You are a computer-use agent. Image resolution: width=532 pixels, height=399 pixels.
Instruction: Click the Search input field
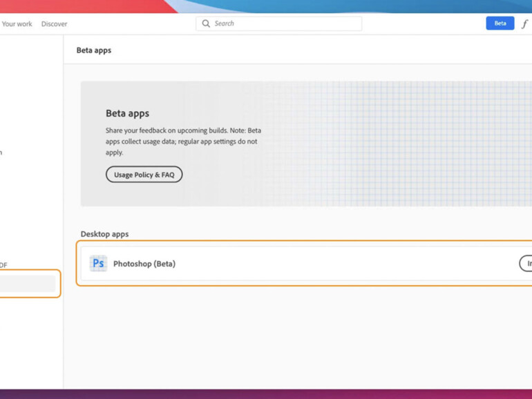(x=279, y=23)
